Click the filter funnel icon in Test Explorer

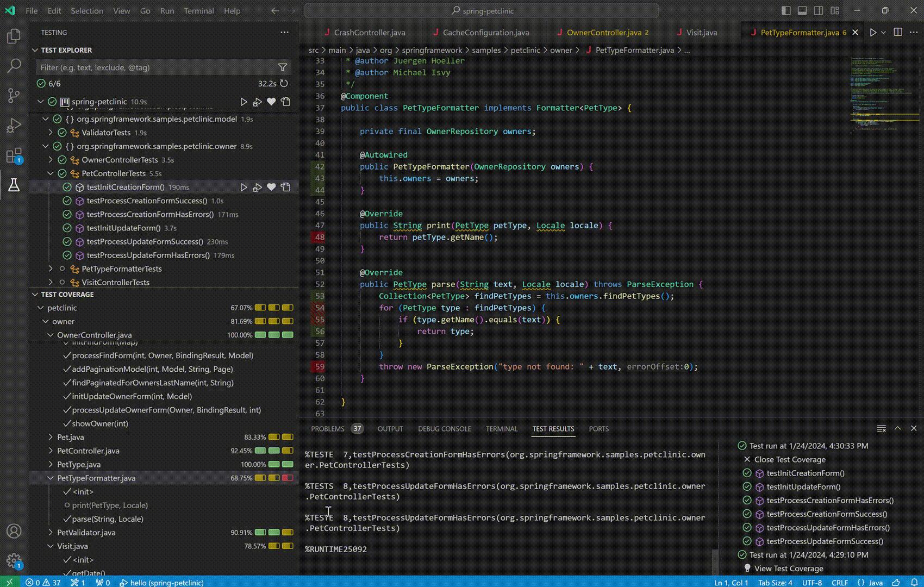(x=283, y=67)
